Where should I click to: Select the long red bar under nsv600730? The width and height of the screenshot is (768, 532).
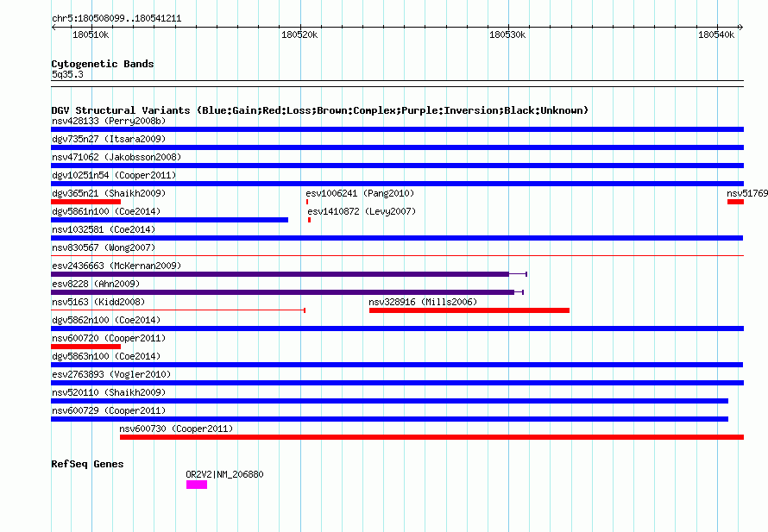click(432, 437)
